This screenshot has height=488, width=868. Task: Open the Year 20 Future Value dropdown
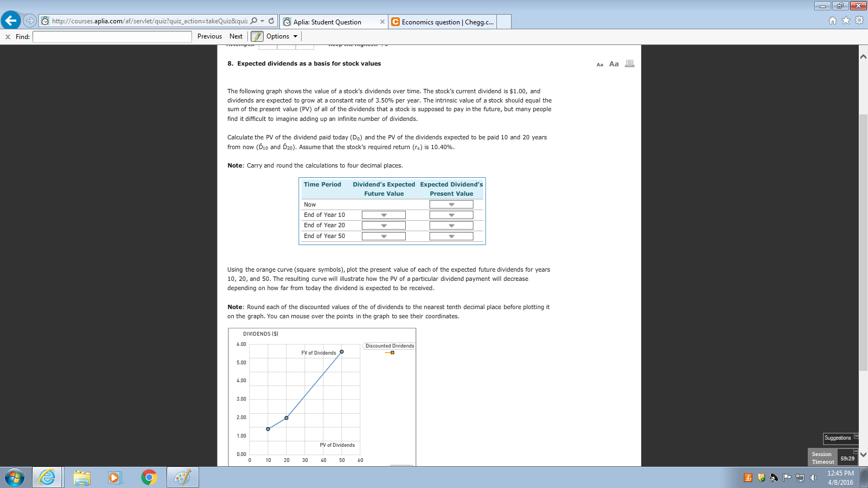click(x=384, y=226)
